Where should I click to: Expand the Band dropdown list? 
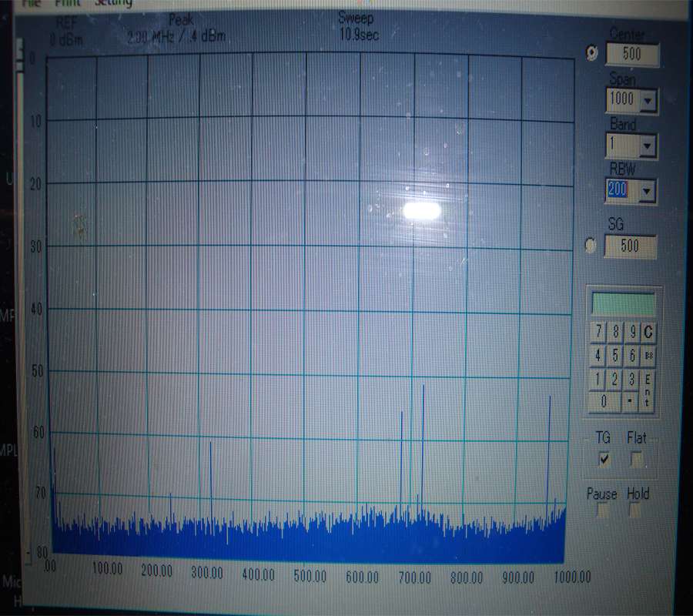point(648,146)
